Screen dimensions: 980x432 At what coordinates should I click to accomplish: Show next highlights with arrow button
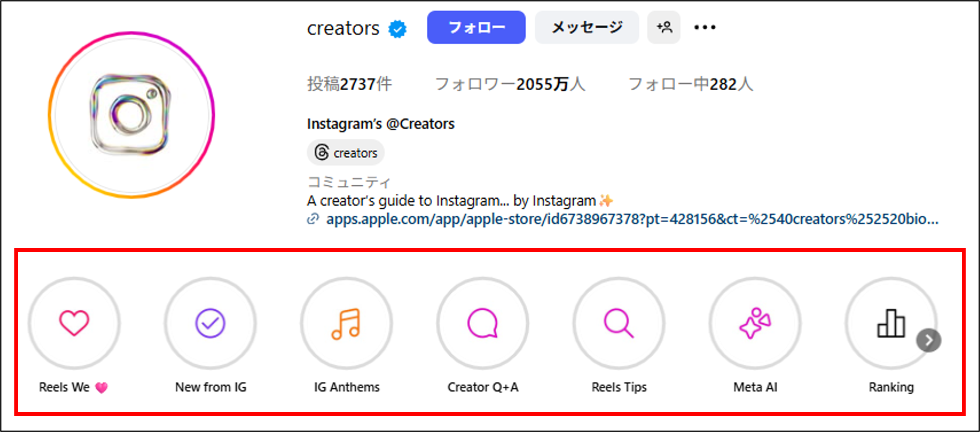click(x=929, y=340)
